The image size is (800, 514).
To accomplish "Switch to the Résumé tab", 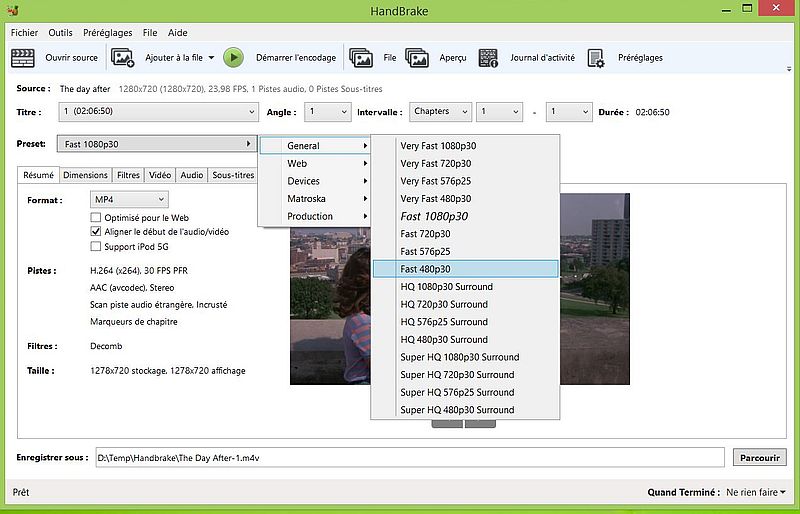I will [38, 175].
